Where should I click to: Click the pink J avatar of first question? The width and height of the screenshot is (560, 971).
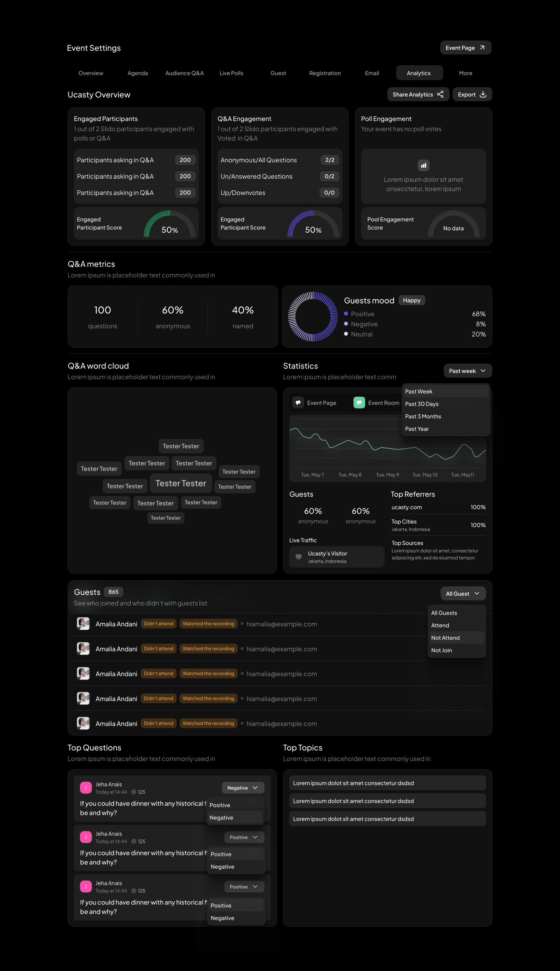click(x=86, y=787)
